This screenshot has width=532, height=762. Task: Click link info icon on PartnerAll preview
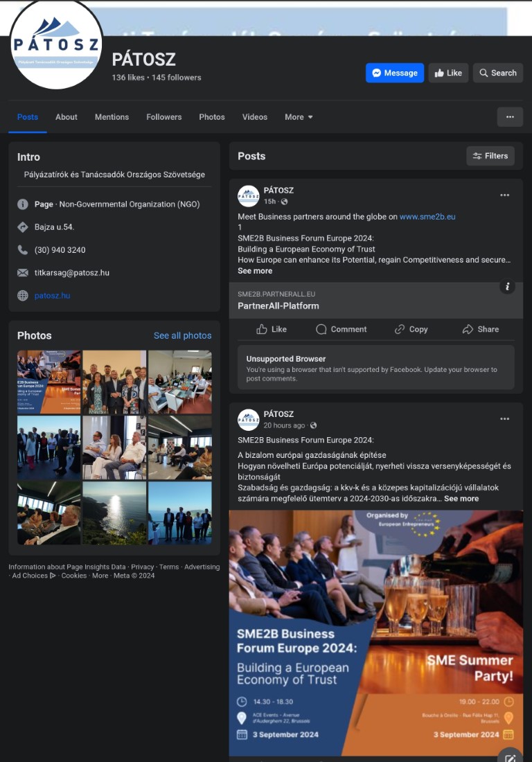click(x=507, y=286)
